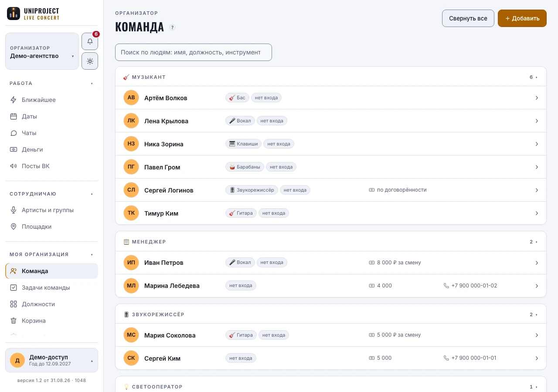This screenshot has height=392, width=558.
Task: Click МЛ avatar of Марина Лебедева
Action: (131, 286)
